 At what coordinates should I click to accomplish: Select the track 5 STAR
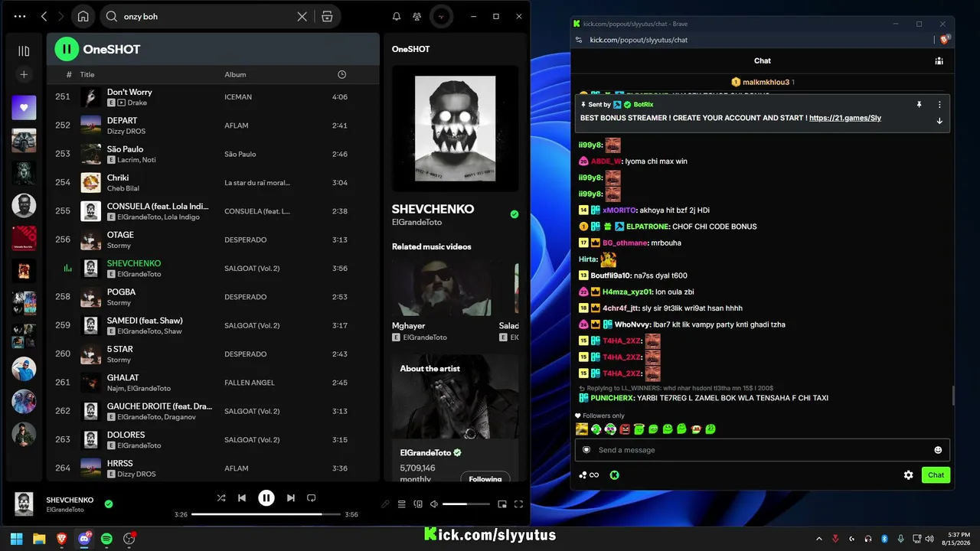click(120, 349)
